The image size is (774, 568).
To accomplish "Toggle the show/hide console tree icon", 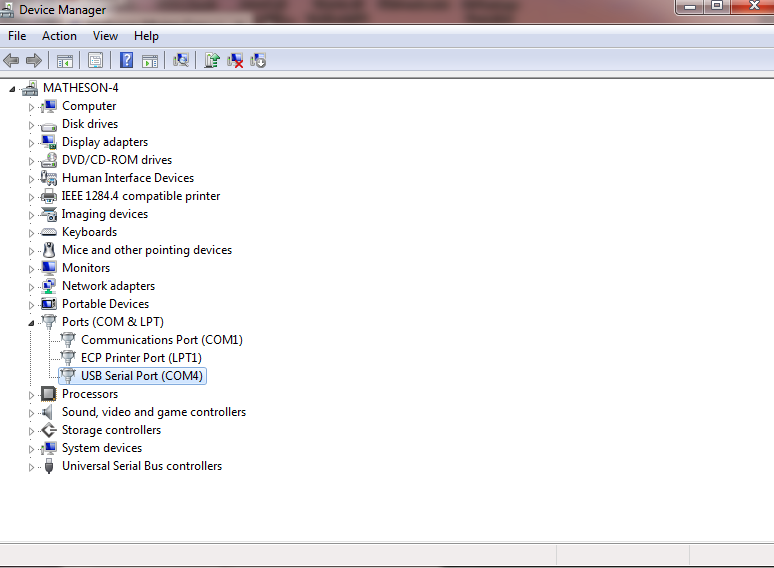I will pyautogui.click(x=65, y=61).
